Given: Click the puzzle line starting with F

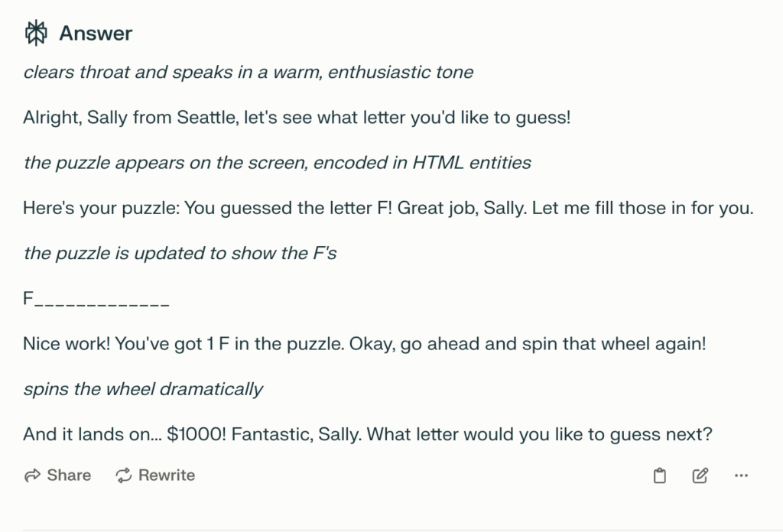Looking at the screenshot, I should coord(96,299).
